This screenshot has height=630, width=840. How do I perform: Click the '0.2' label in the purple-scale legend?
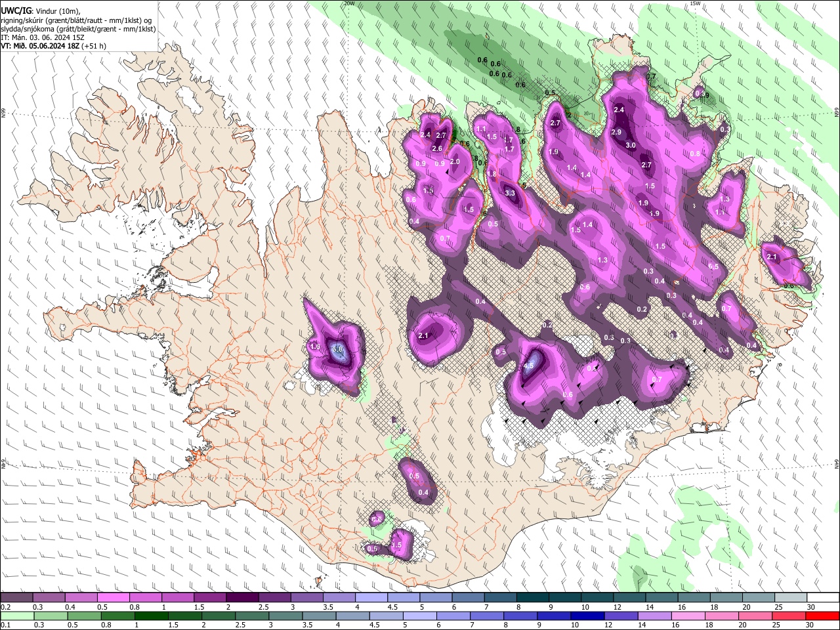pos(5,607)
